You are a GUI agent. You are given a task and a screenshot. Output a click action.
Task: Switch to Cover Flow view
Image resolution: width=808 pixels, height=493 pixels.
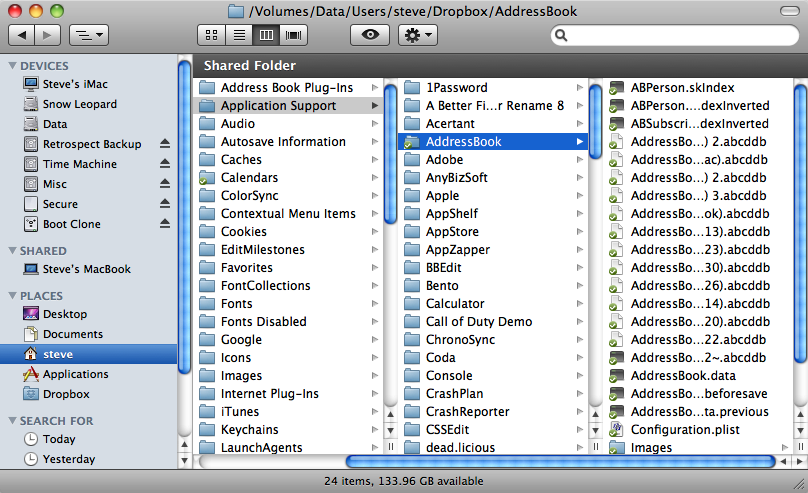point(294,35)
